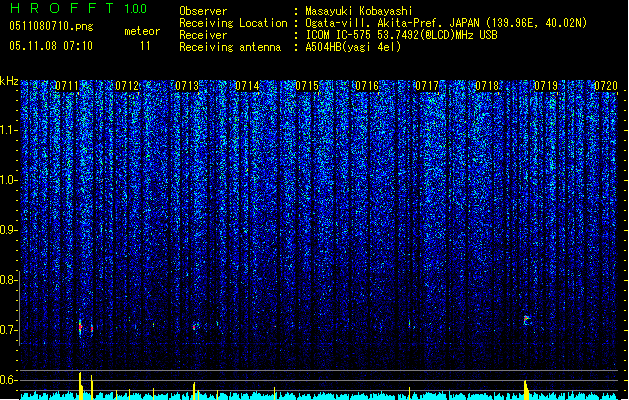Click the yellow power spike near 0713

click(x=194, y=391)
